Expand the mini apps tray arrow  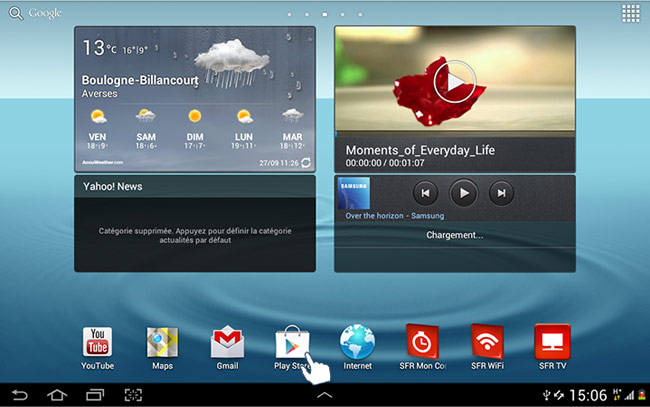click(x=325, y=395)
